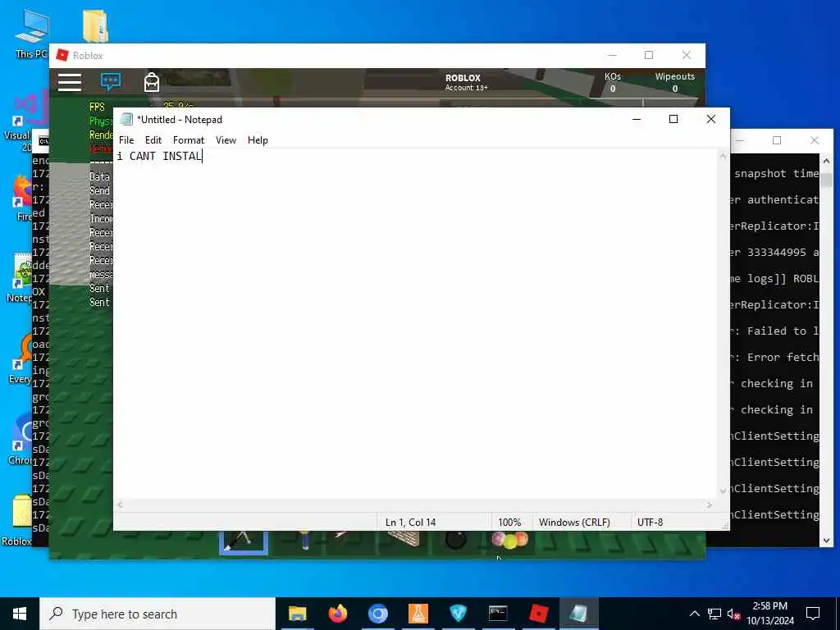Switch to the command prompt taskbar icon
Screen dimensions: 840x630
click(x=498, y=614)
